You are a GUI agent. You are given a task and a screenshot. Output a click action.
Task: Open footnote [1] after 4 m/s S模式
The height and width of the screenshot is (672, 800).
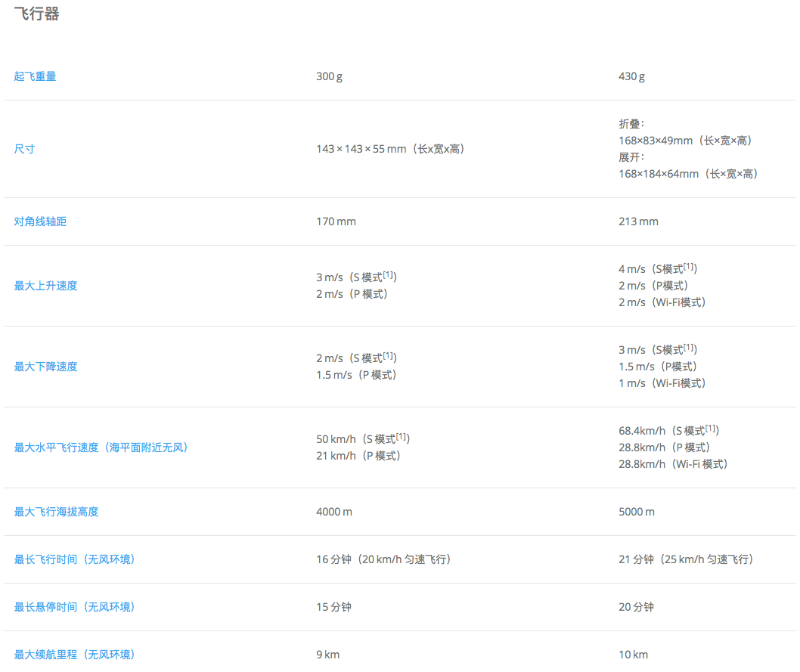coord(690,267)
